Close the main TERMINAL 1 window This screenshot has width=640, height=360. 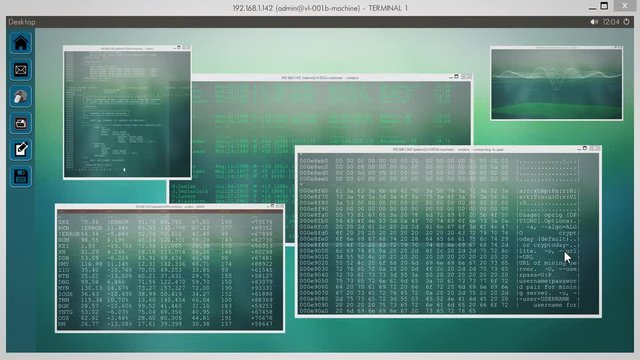[x=625, y=6]
